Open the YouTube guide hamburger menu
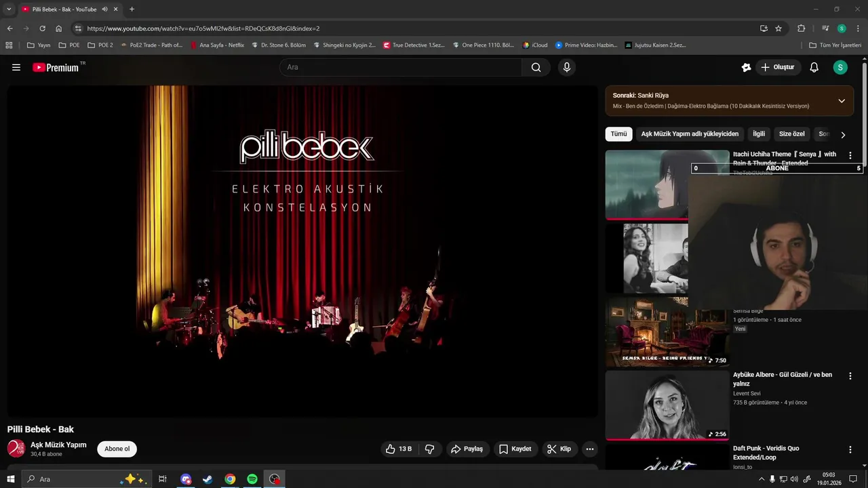The image size is (868, 488). (16, 67)
